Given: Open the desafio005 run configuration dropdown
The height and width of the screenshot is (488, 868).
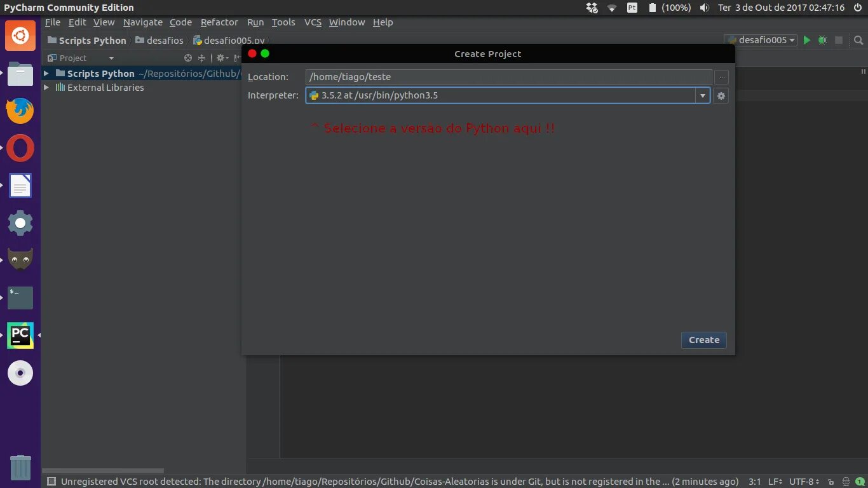Looking at the screenshot, I should (x=761, y=40).
